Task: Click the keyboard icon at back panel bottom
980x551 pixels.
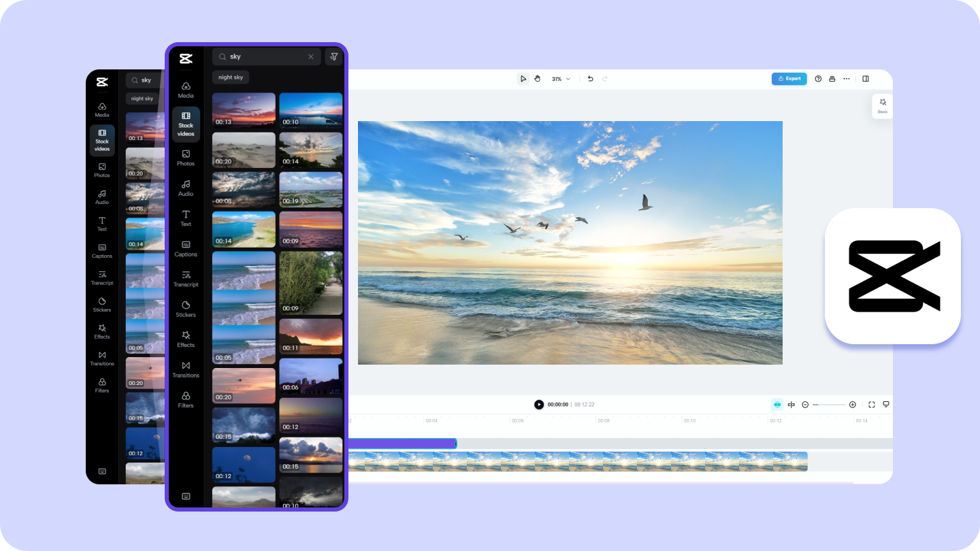Action: coord(102,471)
